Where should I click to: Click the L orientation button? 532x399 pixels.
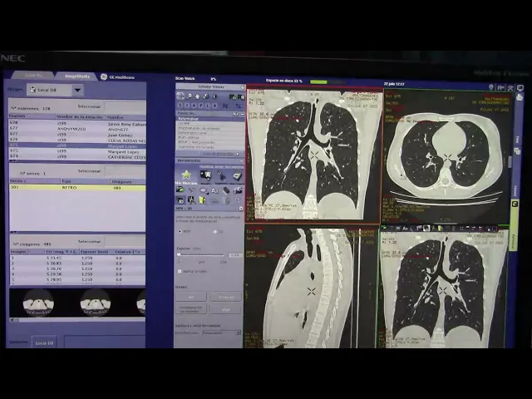[208, 106]
